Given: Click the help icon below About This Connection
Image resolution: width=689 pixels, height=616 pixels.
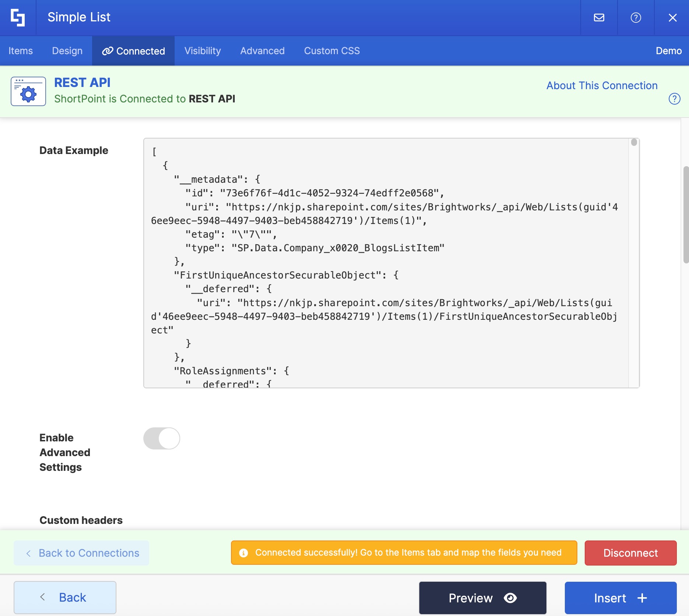Looking at the screenshot, I should [675, 99].
